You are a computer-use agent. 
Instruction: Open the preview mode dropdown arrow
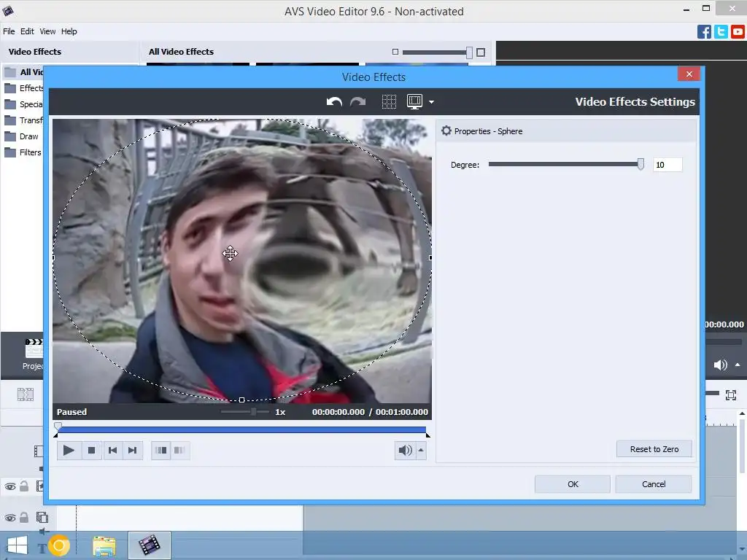(x=431, y=102)
